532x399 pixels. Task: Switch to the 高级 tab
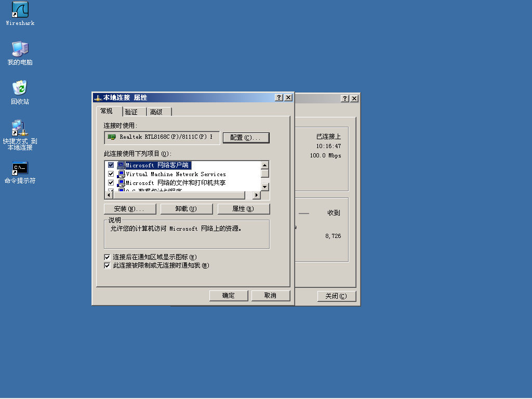coord(159,112)
